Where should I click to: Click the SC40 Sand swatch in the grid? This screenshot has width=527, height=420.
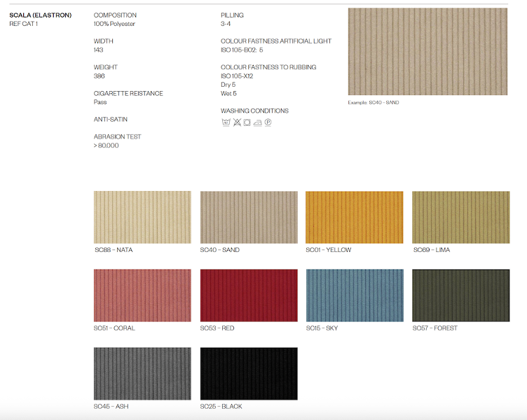coord(249,217)
